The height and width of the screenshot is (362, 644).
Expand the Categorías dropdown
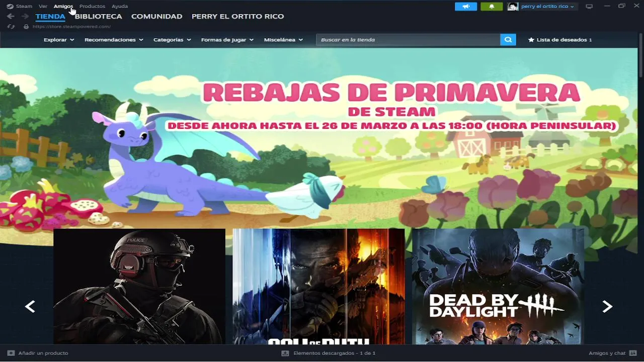point(172,40)
